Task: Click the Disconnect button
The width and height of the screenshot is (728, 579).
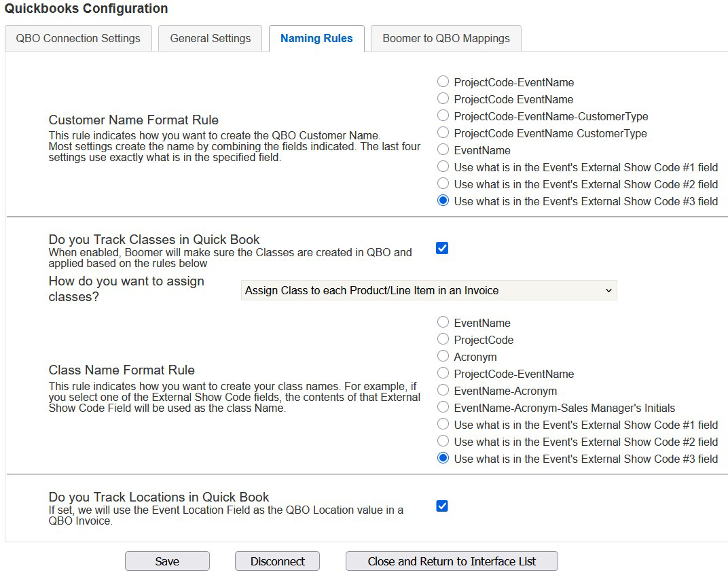Action: [277, 561]
